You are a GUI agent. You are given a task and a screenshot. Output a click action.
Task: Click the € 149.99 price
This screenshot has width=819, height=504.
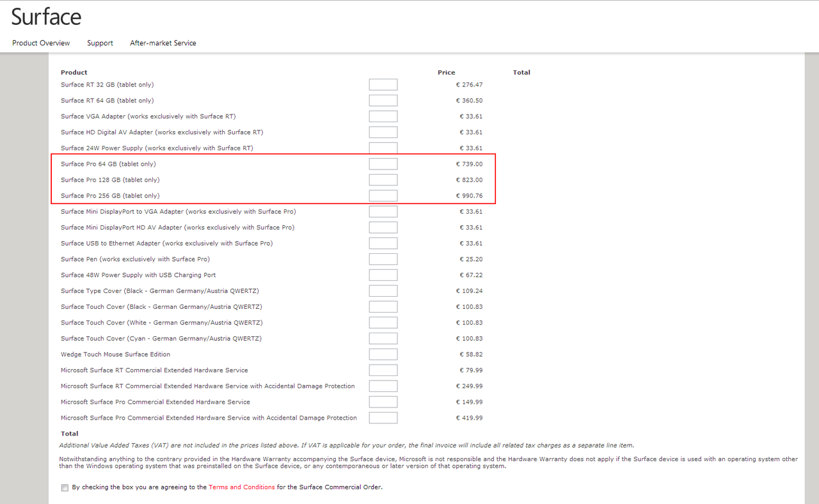pos(469,402)
